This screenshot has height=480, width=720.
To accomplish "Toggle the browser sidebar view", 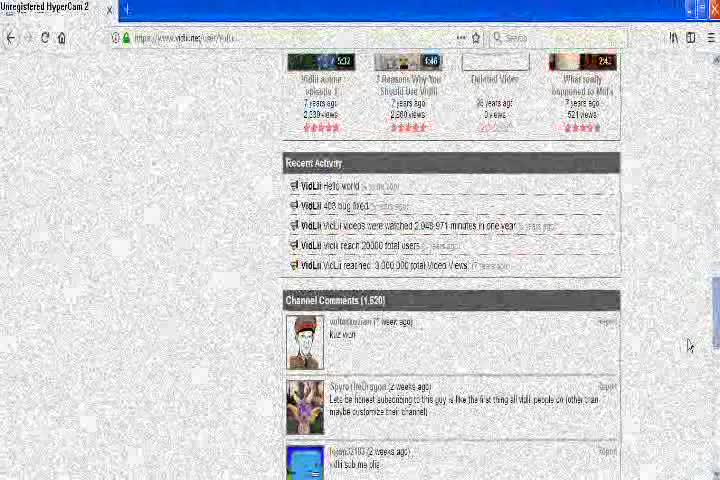I will pos(691,38).
